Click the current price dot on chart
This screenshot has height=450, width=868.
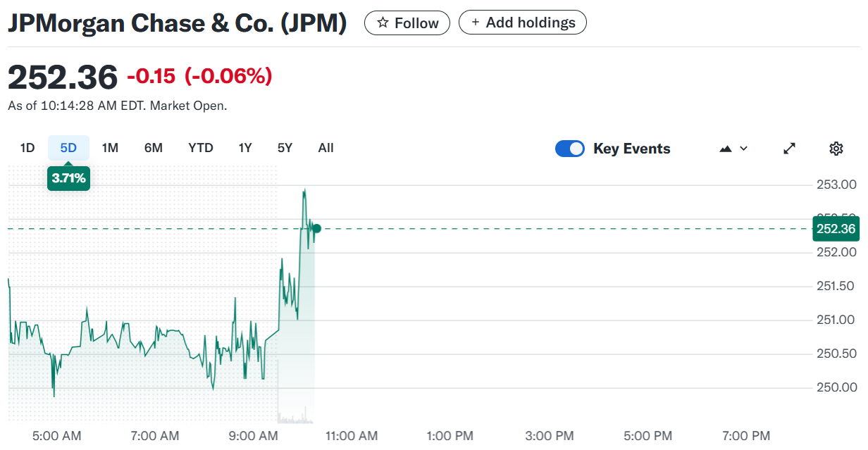coord(316,228)
